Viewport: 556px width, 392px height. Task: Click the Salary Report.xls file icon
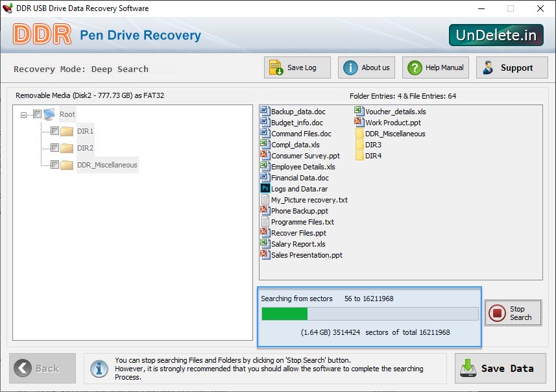coord(265,243)
